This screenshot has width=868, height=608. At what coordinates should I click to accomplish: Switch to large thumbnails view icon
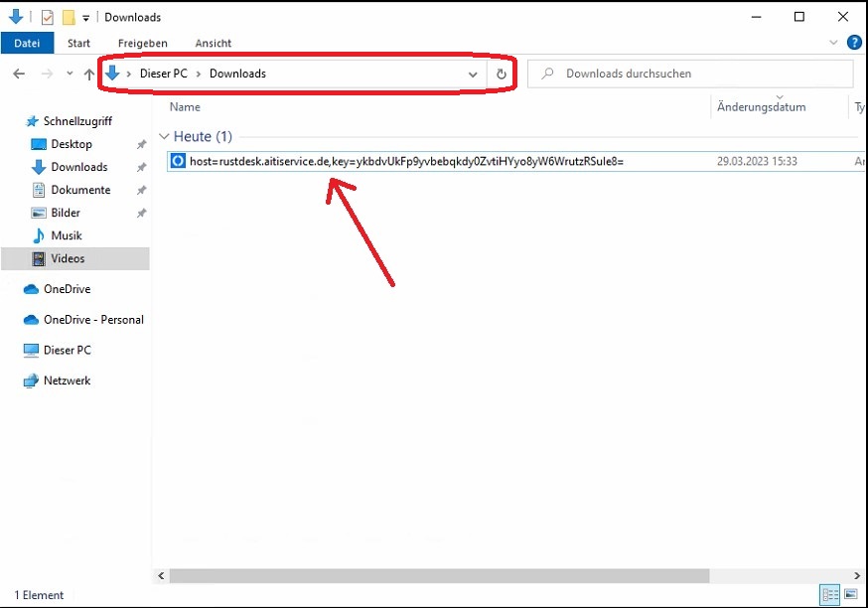[850, 595]
